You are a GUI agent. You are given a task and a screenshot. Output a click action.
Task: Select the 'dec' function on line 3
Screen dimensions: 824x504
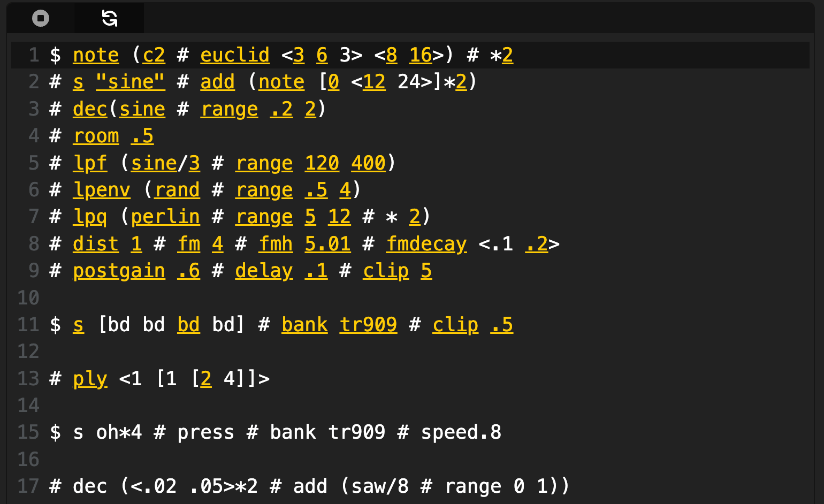90,109
